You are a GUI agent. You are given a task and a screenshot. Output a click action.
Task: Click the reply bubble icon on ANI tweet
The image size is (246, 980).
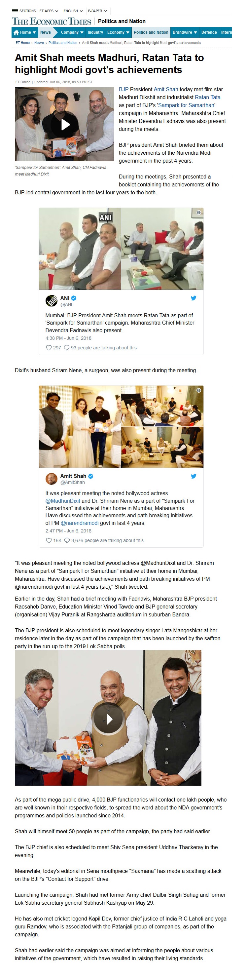[x=67, y=347]
